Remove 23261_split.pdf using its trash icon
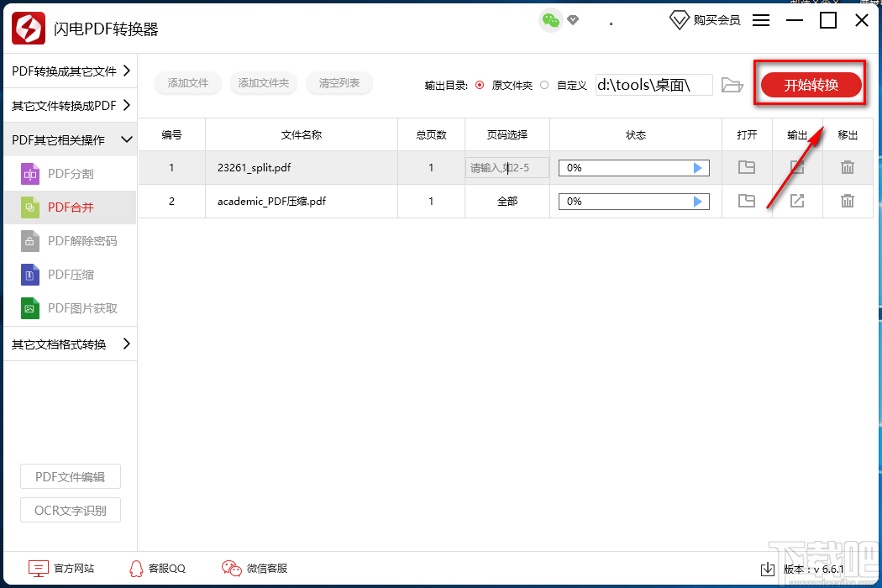Image resolution: width=882 pixels, height=588 pixels. 848,167
